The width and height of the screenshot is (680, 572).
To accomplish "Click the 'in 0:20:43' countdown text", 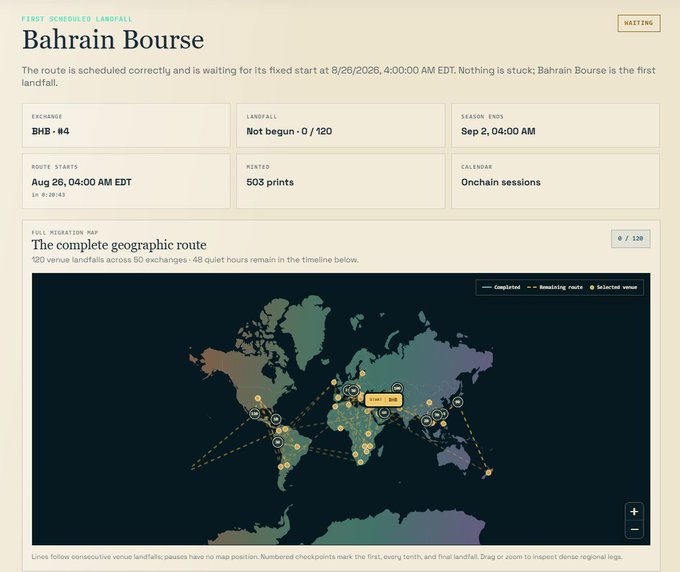I will (x=48, y=195).
